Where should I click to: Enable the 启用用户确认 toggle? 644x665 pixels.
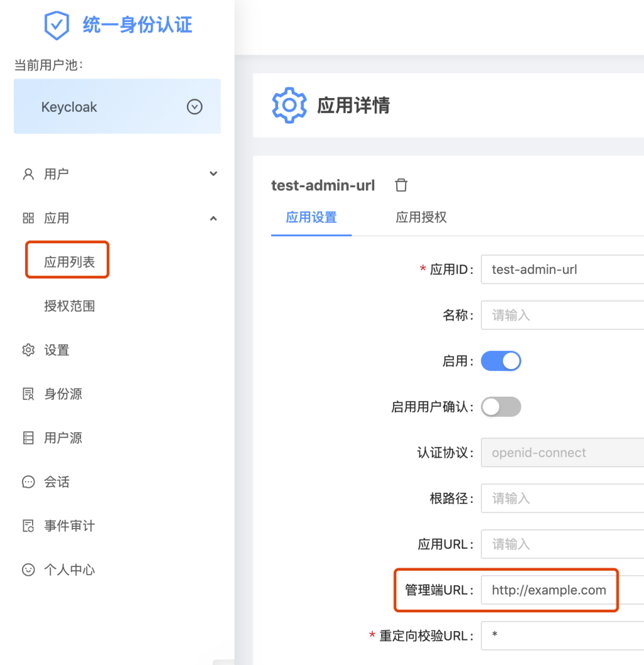coord(501,407)
